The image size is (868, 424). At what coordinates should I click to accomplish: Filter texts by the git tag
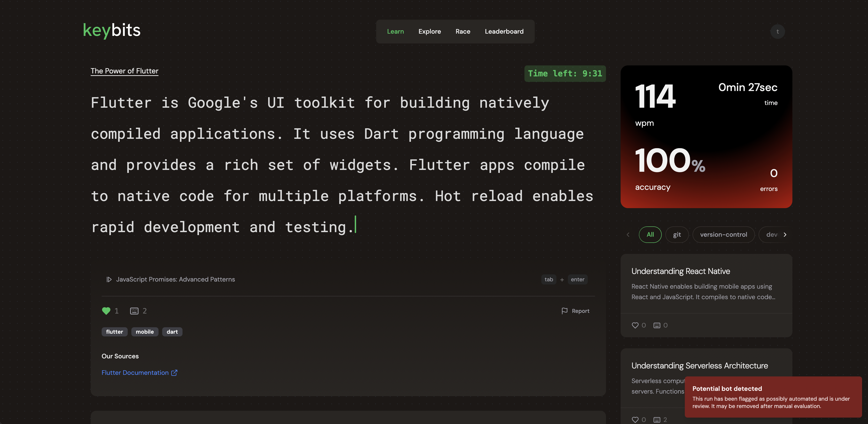(677, 234)
